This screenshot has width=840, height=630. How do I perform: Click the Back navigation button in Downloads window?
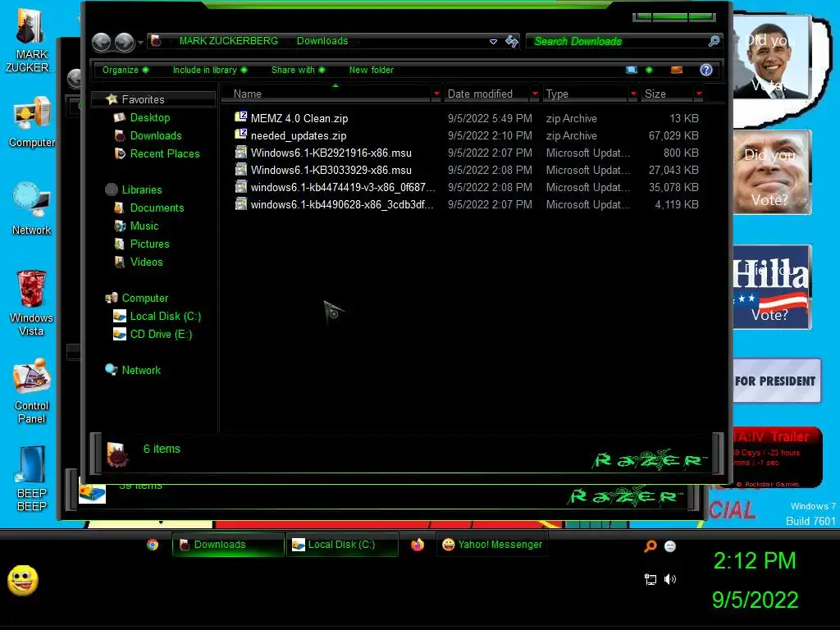101,42
